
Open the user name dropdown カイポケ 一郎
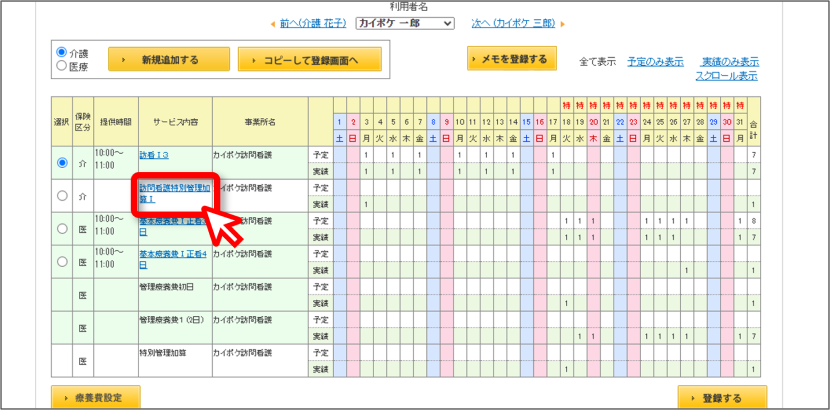pos(405,23)
